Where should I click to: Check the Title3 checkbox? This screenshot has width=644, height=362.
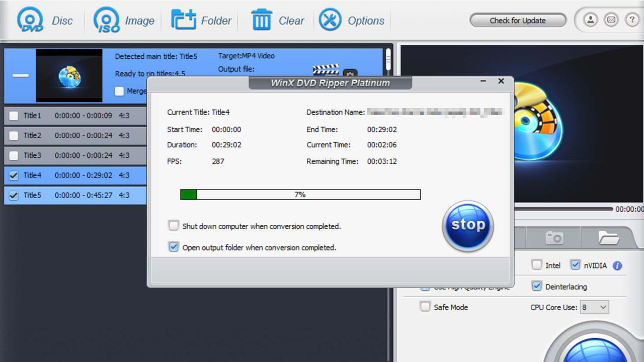coord(14,155)
